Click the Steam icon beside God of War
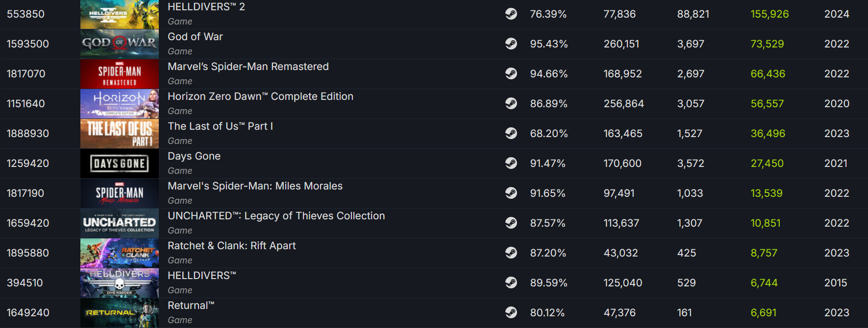The width and height of the screenshot is (868, 328). point(511,44)
